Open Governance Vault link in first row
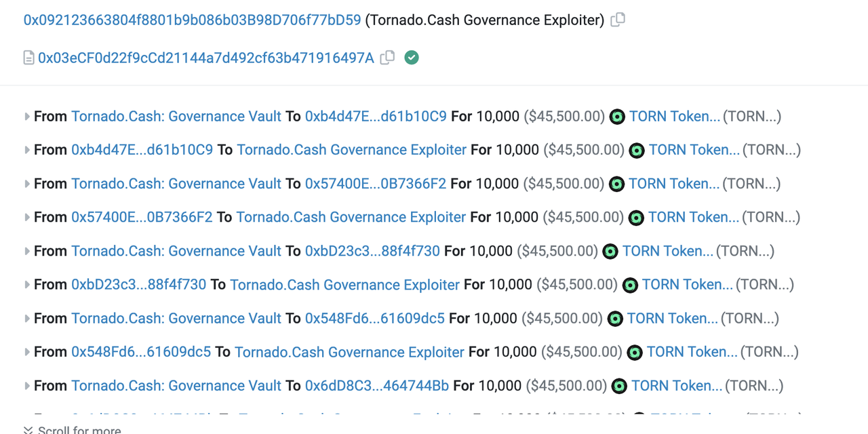This screenshot has width=868, height=434. click(176, 117)
